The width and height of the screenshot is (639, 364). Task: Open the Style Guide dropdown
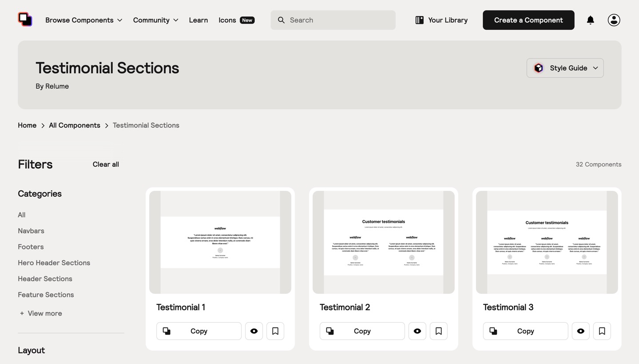565,68
